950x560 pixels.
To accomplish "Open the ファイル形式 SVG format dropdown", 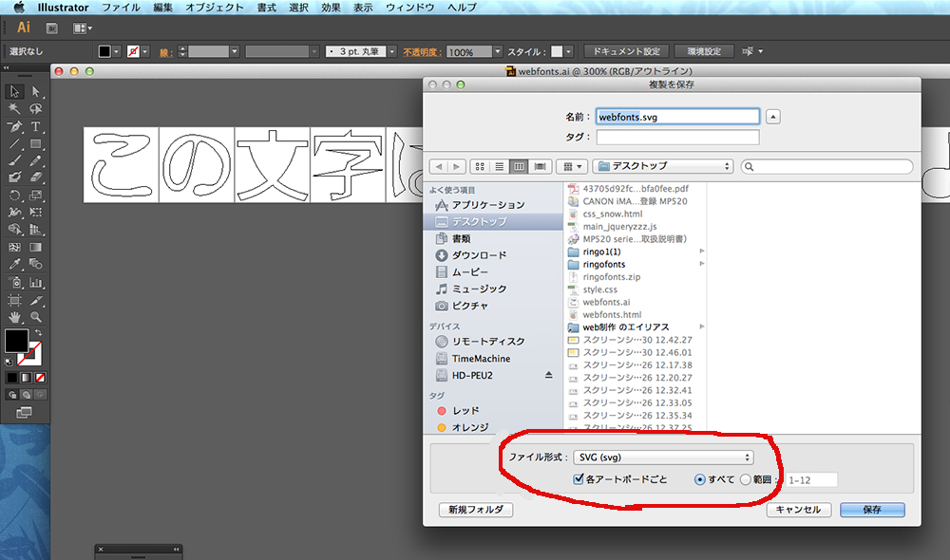I will click(670, 457).
